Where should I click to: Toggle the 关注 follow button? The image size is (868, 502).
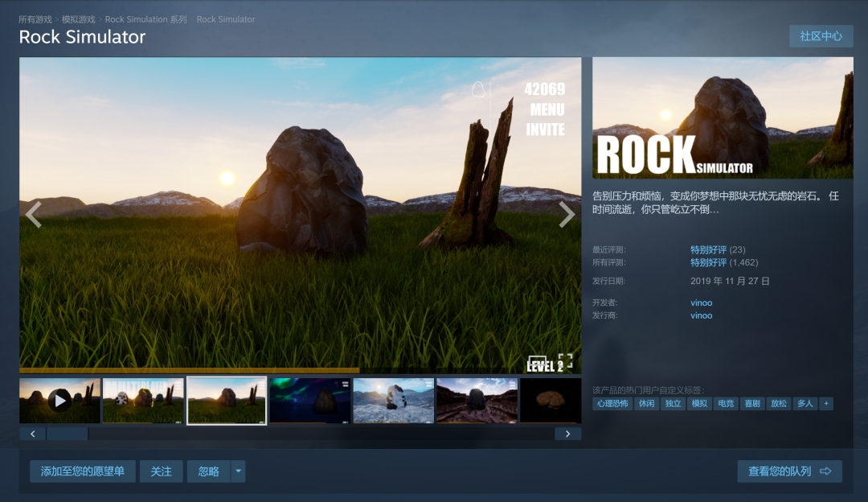tap(162, 471)
